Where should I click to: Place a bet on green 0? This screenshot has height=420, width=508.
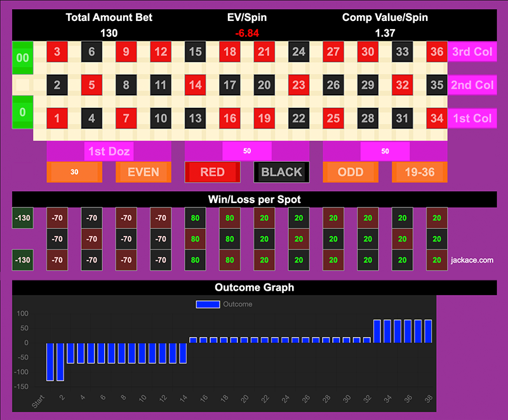(22, 113)
